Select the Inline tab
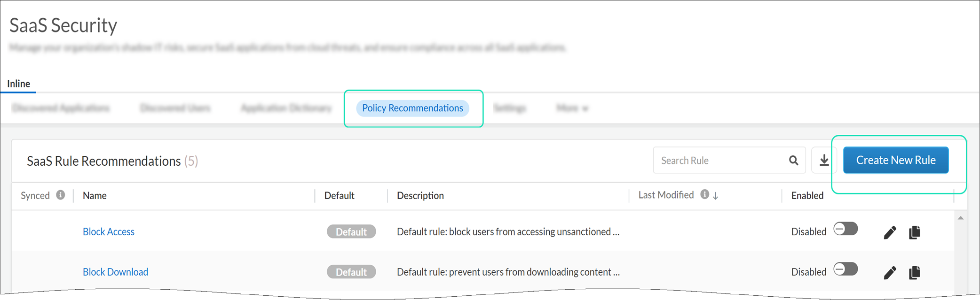The height and width of the screenshot is (300, 980). (x=18, y=84)
